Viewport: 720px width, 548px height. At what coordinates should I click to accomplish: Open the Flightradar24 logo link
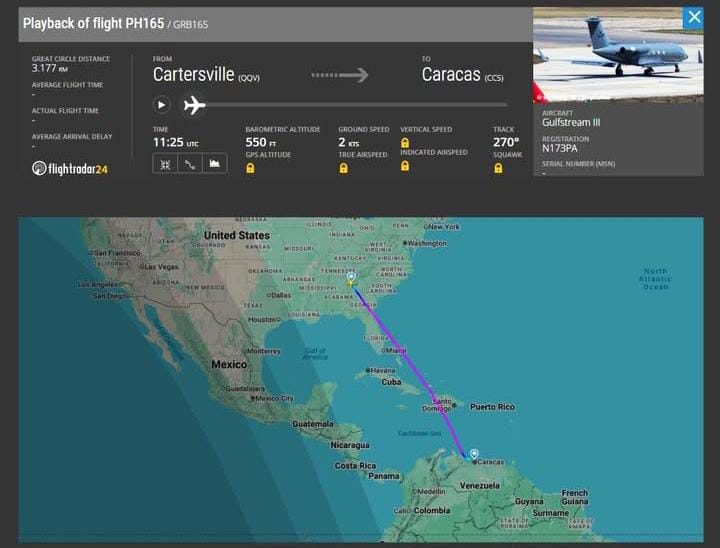70,169
